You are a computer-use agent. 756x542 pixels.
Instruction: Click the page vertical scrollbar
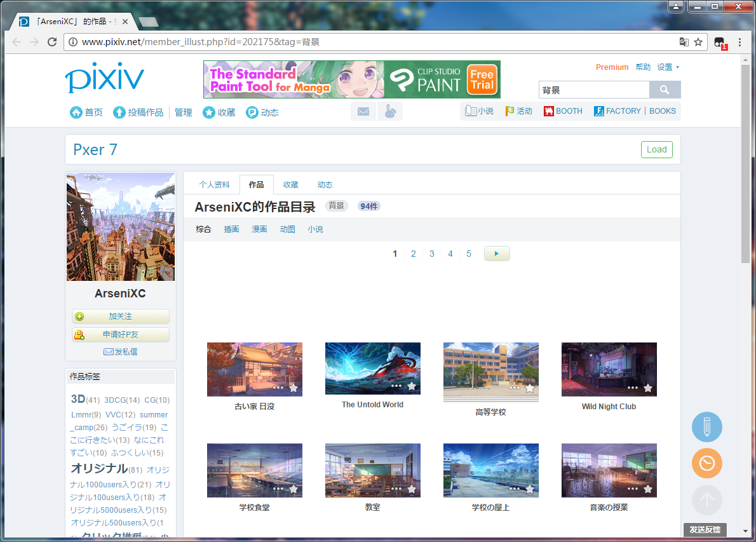(x=745, y=164)
